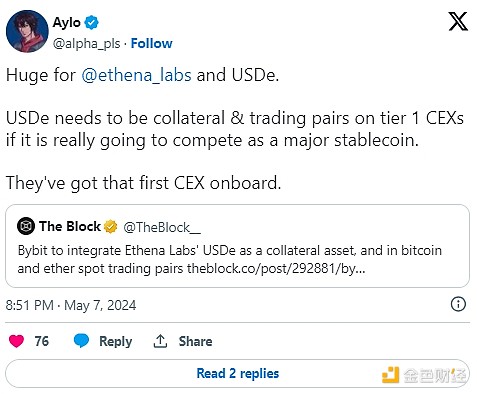
Task: Open the Read 2 replies button
Action: tap(237, 373)
